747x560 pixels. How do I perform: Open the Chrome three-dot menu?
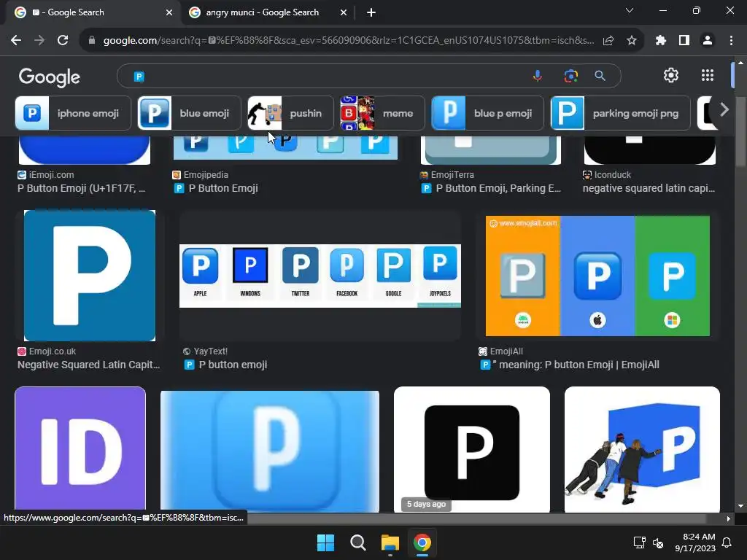pyautogui.click(x=731, y=41)
